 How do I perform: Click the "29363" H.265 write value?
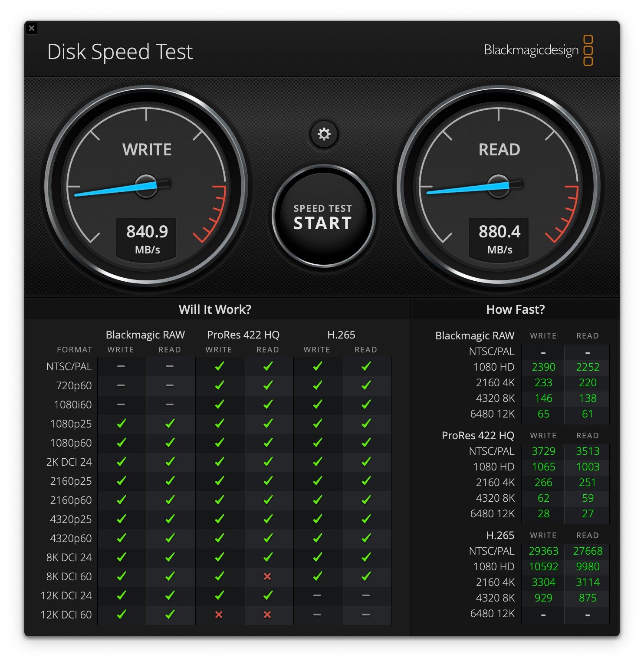[543, 551]
